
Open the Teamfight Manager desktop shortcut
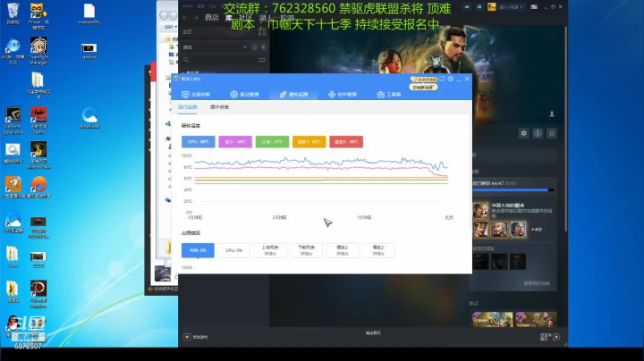coord(38,51)
